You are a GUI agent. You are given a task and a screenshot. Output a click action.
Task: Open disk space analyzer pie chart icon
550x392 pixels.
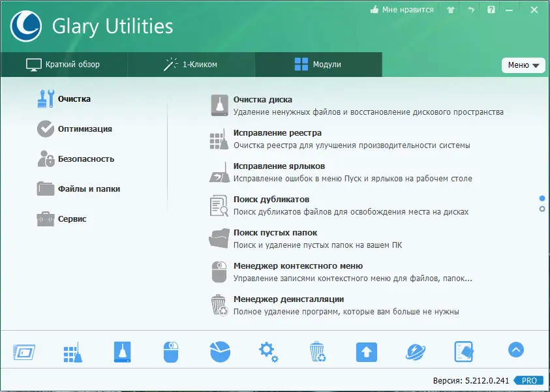tap(220, 352)
